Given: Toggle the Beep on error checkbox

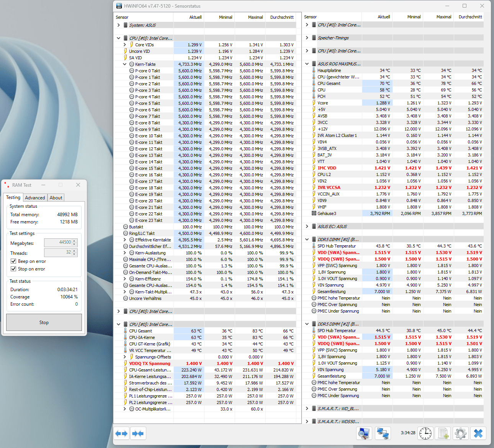Looking at the screenshot, I should coord(13,261).
